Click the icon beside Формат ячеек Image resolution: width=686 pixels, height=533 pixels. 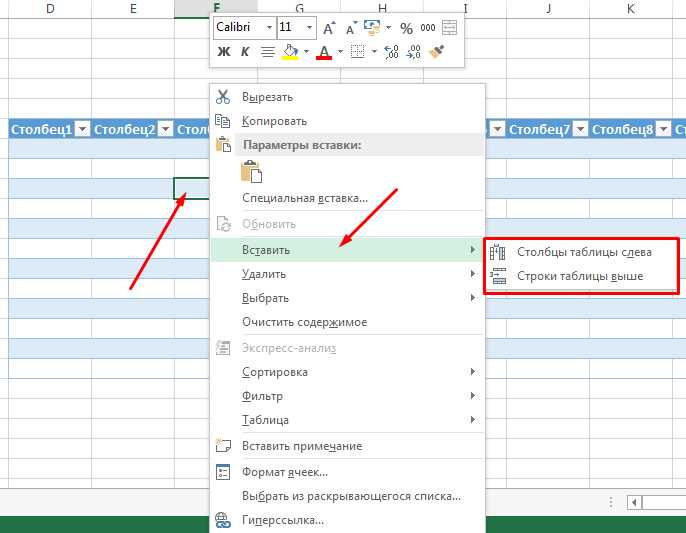(x=223, y=472)
